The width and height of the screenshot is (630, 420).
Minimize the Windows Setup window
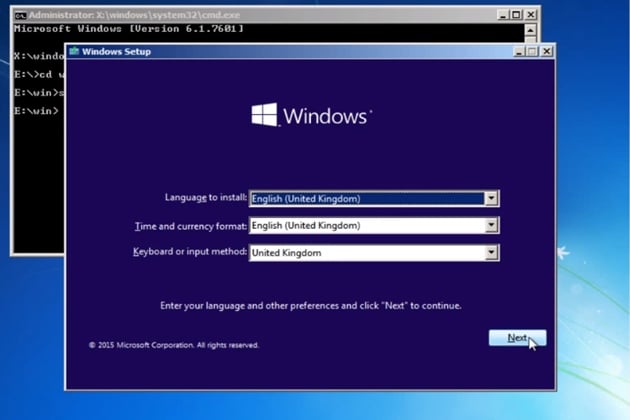pos(519,51)
